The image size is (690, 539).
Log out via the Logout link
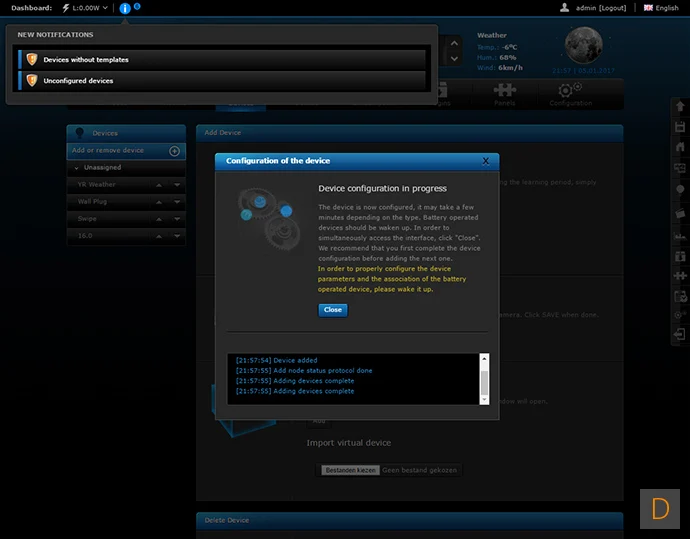(x=612, y=8)
